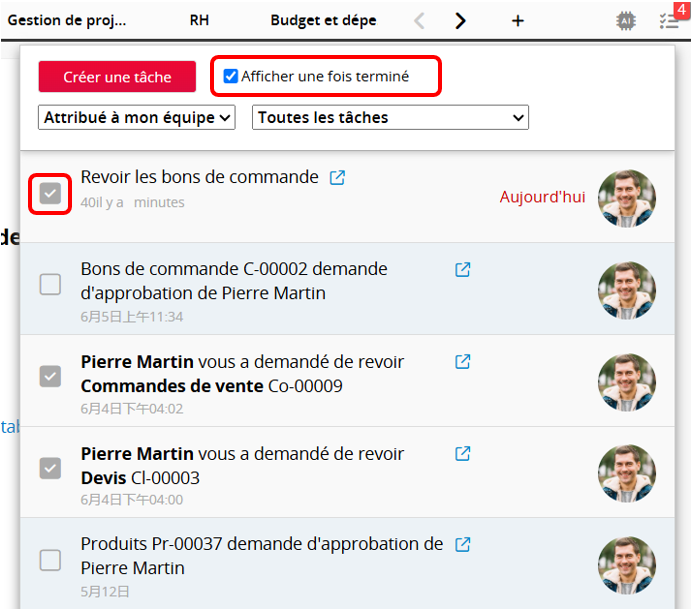Open the 'Attribué à mon équipe' dropdown
This screenshot has height=609, width=691.
pos(137,118)
